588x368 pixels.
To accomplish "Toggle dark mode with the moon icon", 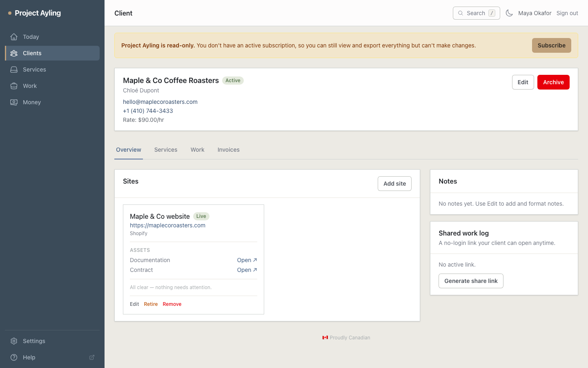I will [509, 13].
